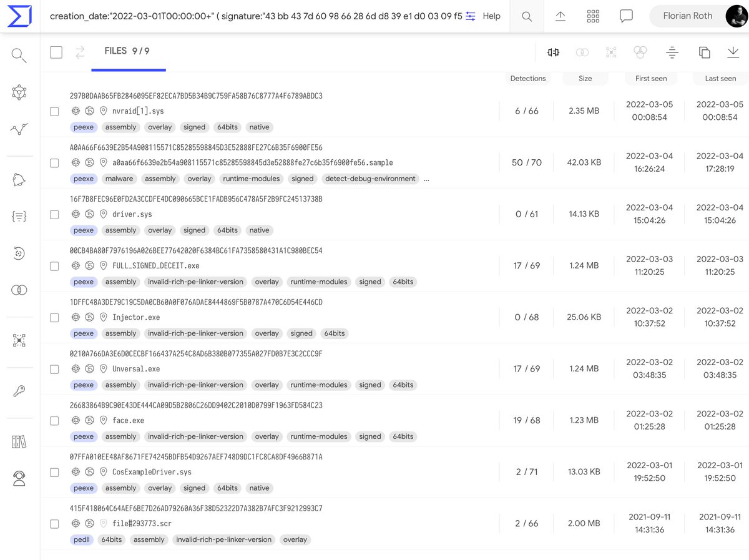This screenshot has height=560, width=749.
Task: Sort by the First seen column header
Action: [651, 79]
